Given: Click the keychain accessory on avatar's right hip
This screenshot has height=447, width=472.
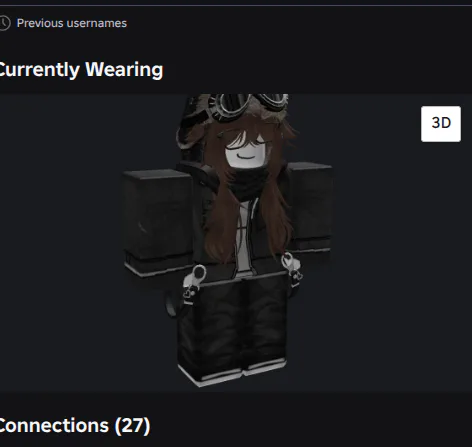Looking at the screenshot, I should pyautogui.click(x=292, y=271).
